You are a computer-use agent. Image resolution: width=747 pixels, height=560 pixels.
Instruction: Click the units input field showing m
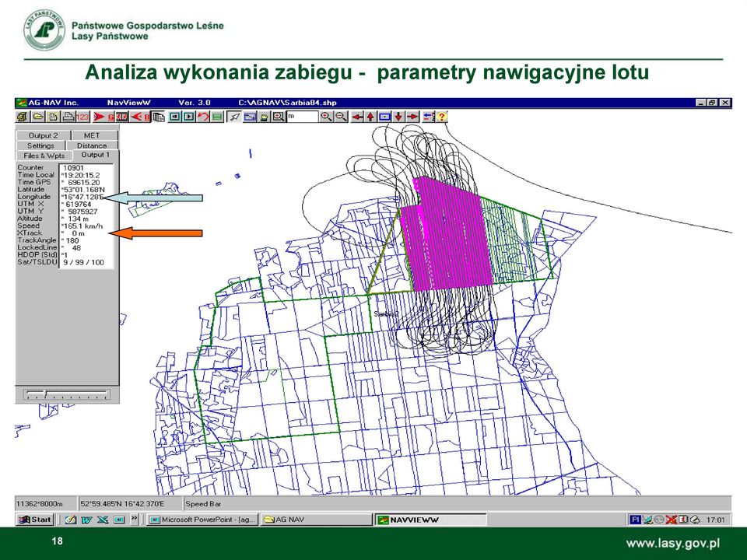pos(302,117)
